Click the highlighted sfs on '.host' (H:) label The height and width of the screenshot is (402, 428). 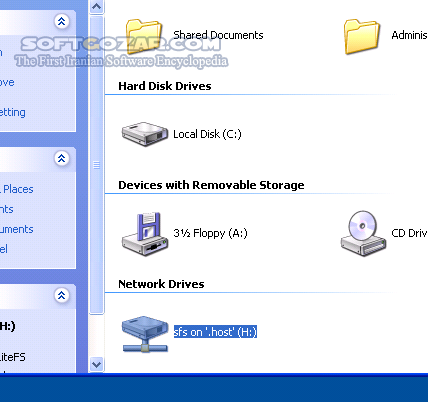point(215,332)
